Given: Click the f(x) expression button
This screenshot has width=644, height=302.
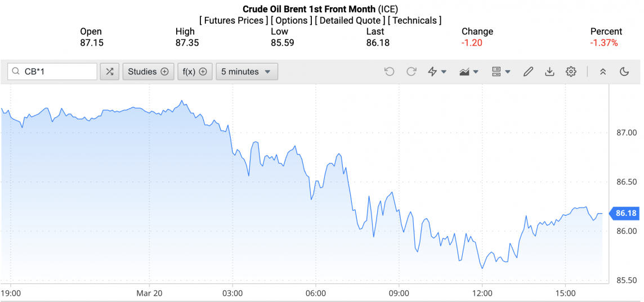Looking at the screenshot, I should coord(195,71).
